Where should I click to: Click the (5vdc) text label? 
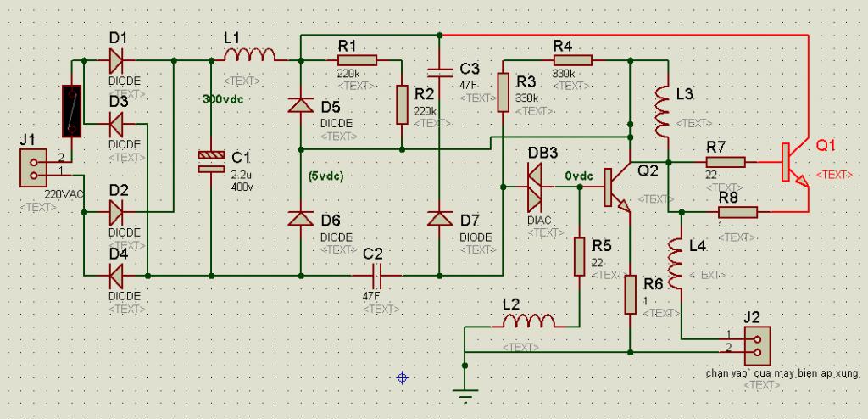(326, 176)
